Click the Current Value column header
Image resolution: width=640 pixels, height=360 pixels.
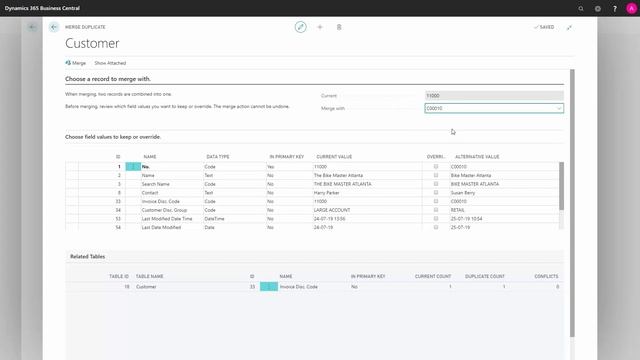coord(334,157)
